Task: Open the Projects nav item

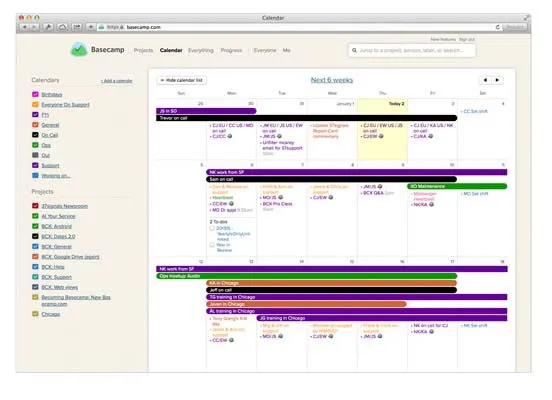Action: (143, 50)
